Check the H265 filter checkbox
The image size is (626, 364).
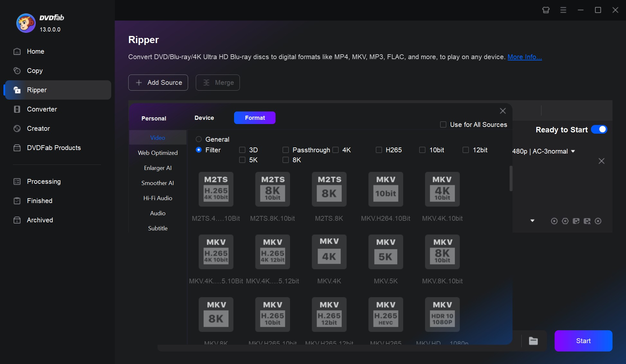pyautogui.click(x=378, y=149)
